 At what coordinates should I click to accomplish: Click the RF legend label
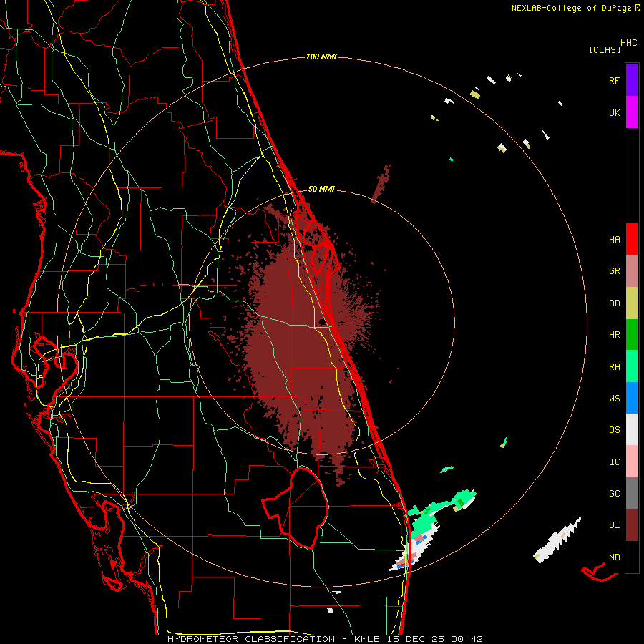point(614,80)
